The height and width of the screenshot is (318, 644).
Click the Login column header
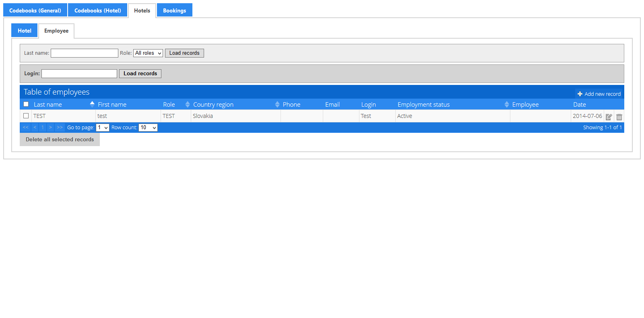tap(369, 104)
